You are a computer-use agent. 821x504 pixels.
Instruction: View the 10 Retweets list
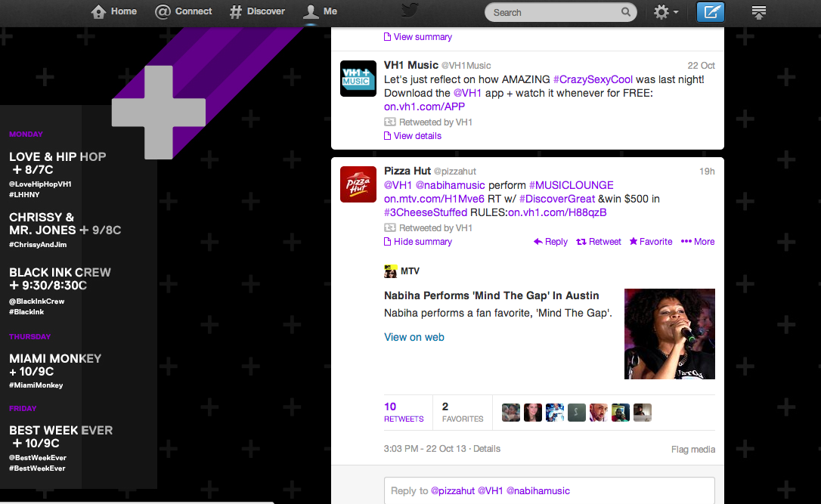click(404, 412)
